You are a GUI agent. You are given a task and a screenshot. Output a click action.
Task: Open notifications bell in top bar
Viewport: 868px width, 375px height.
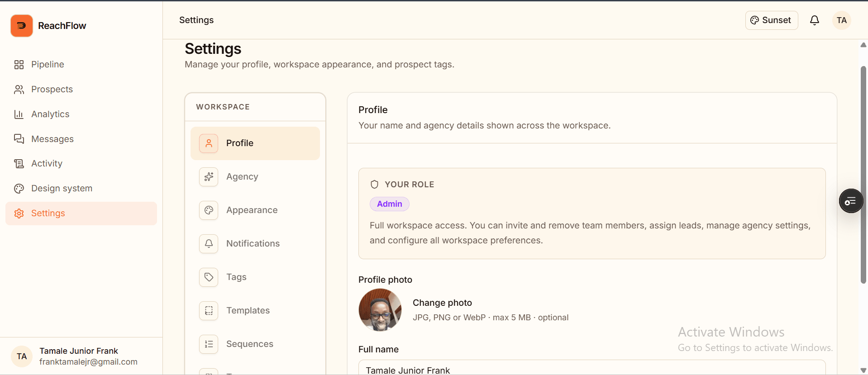click(x=815, y=20)
